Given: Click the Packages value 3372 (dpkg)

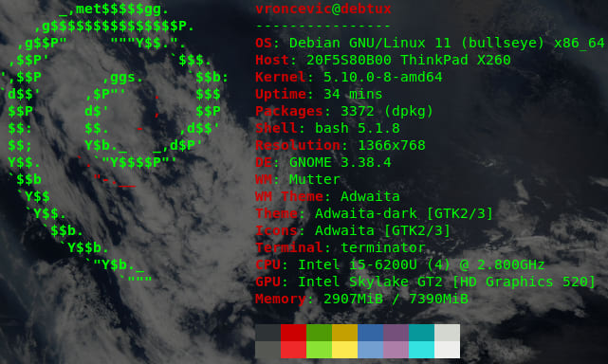Looking at the screenshot, I should click(x=387, y=111).
